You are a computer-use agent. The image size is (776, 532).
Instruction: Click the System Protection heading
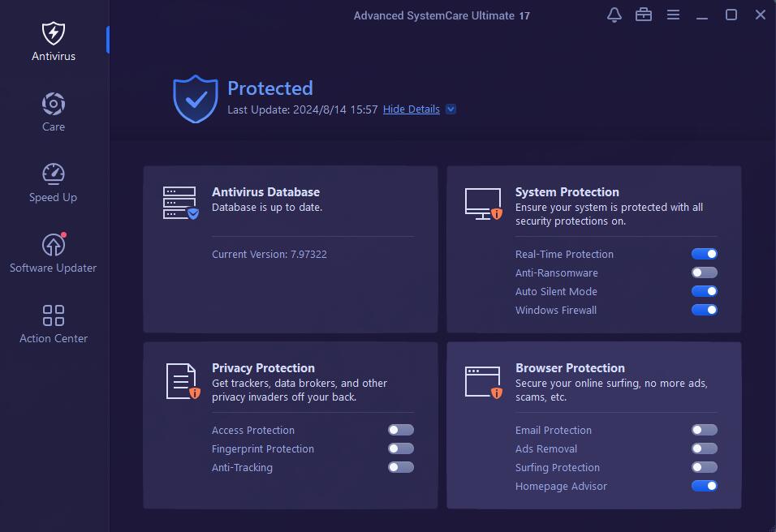click(567, 192)
